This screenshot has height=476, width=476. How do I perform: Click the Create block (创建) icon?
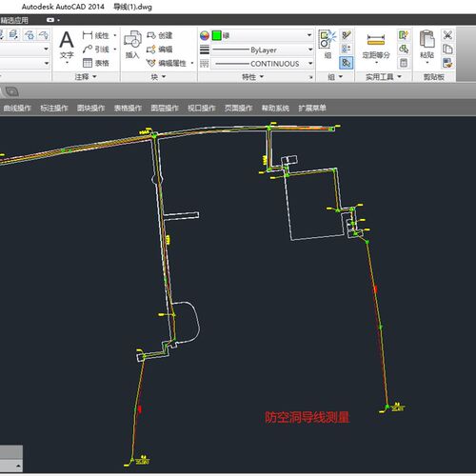(151, 35)
